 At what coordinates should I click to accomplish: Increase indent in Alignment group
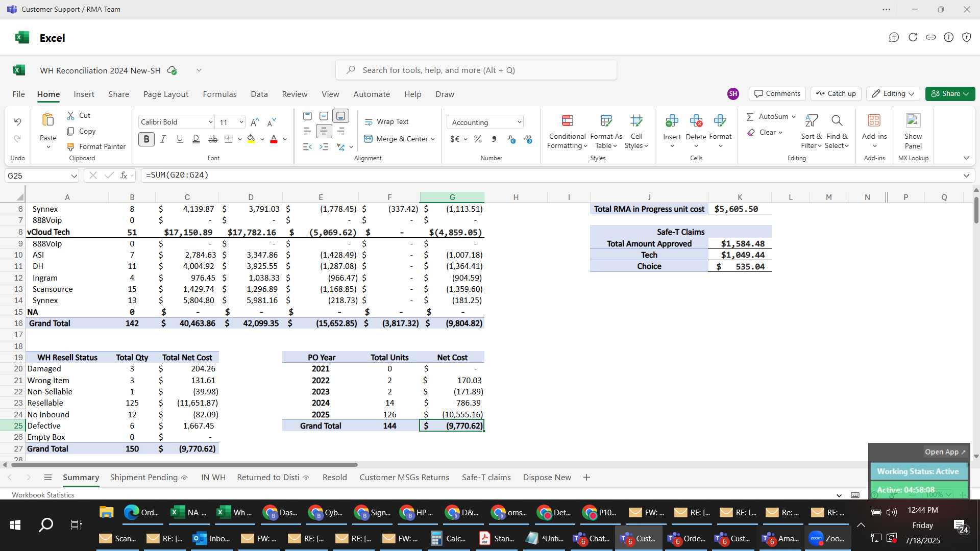(x=324, y=147)
